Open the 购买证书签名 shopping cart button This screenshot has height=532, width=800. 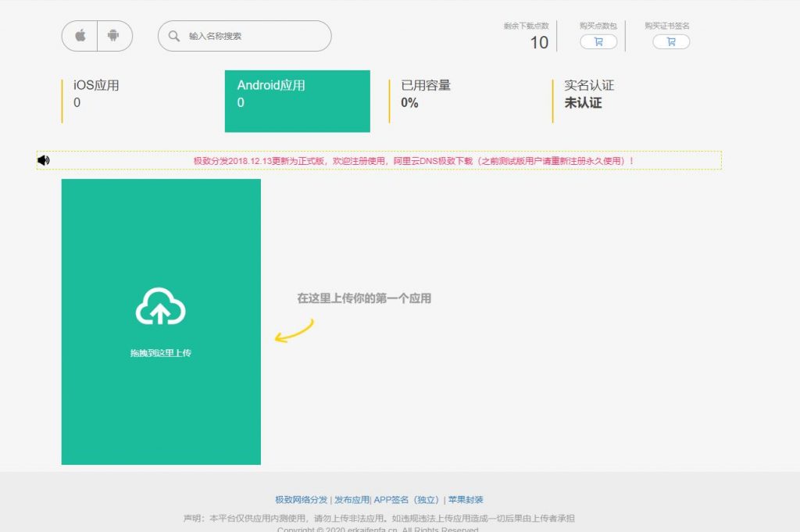coord(671,42)
